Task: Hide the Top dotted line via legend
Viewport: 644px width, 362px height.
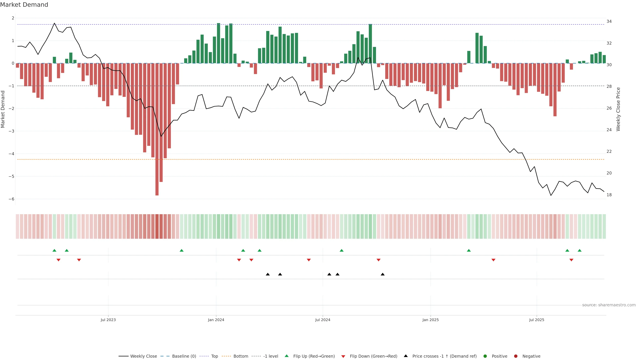Action: (x=214, y=356)
